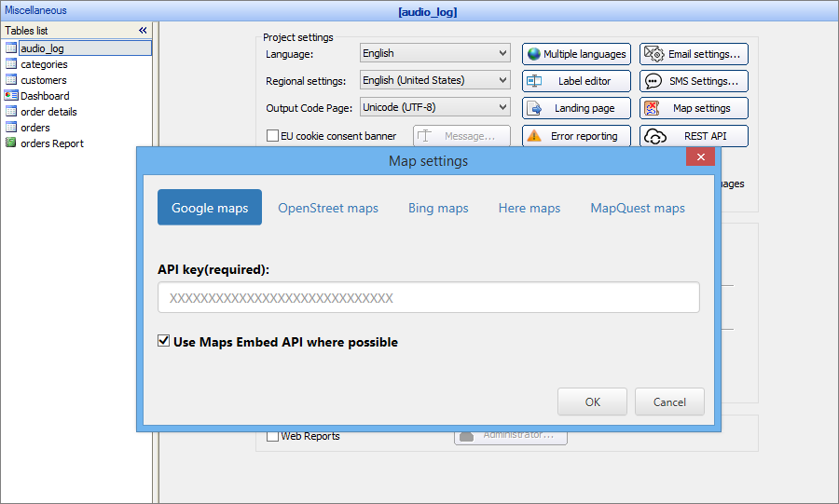Open Error reporting settings
This screenshot has width=839, height=504.
tap(576, 136)
